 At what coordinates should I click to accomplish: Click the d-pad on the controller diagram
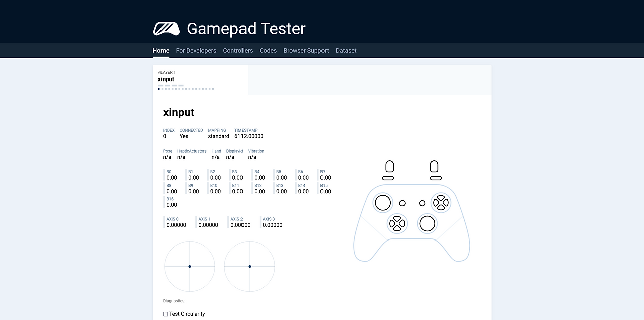click(x=397, y=223)
